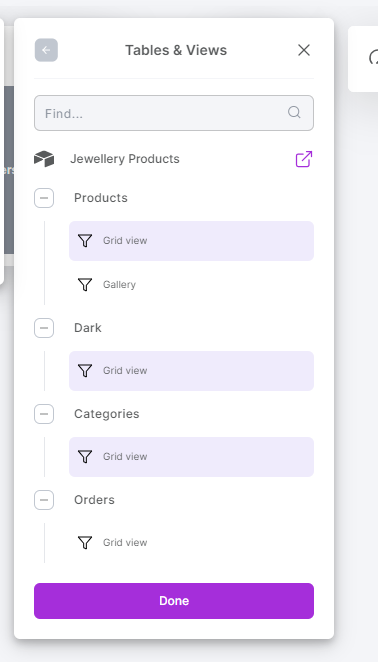Image resolution: width=378 pixels, height=662 pixels.
Task: Click filter icon on Orders Grid view
Action: [85, 543]
